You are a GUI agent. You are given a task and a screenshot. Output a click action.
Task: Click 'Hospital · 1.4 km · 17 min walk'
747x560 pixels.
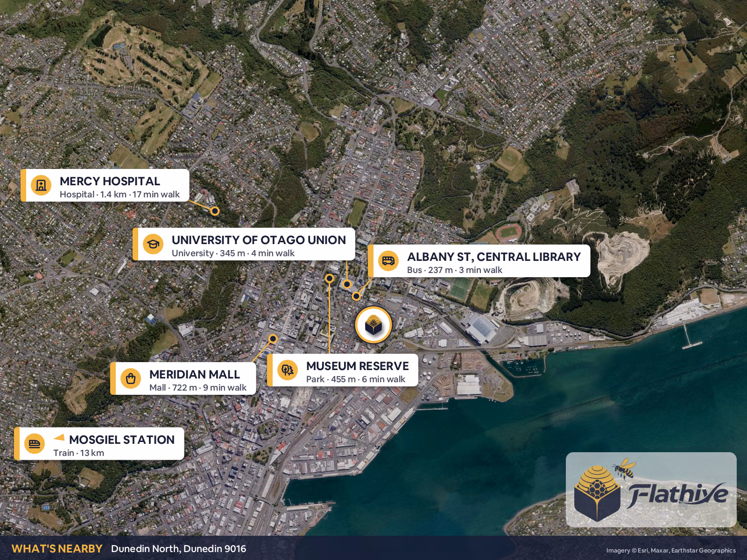click(120, 195)
